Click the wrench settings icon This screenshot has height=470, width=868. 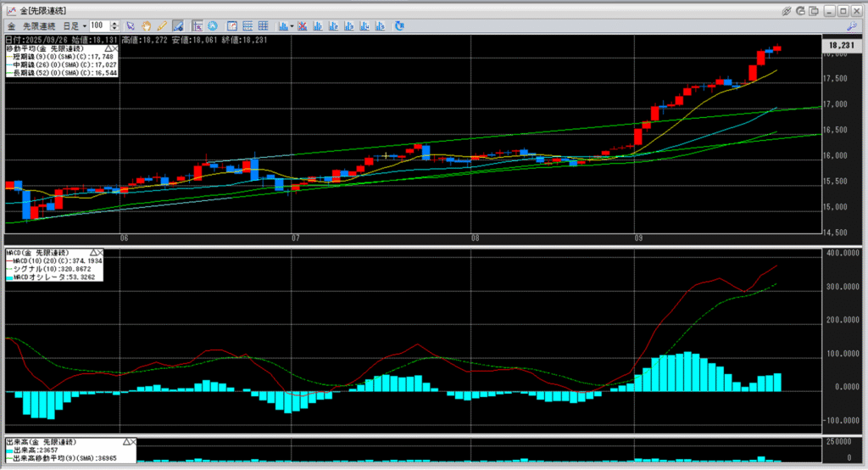tap(852, 25)
